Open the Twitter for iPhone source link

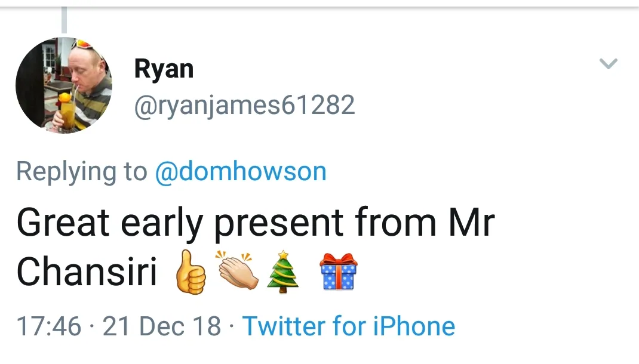tap(349, 326)
